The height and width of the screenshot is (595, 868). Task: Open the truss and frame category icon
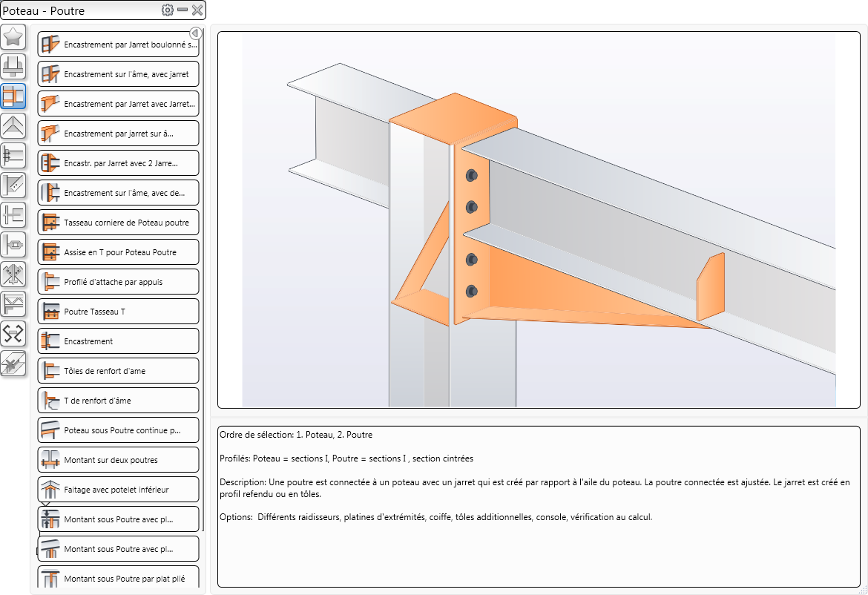(x=13, y=304)
